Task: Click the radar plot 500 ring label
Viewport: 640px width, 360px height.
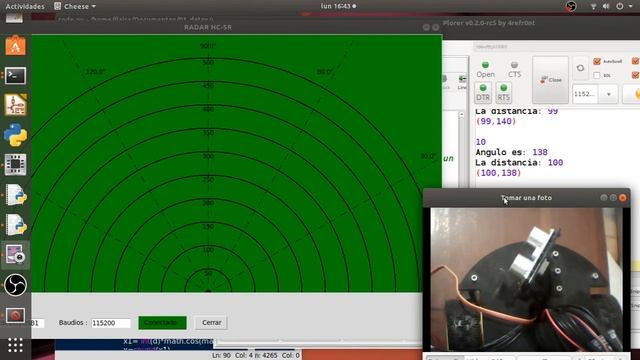Action: pyautogui.click(x=208, y=62)
